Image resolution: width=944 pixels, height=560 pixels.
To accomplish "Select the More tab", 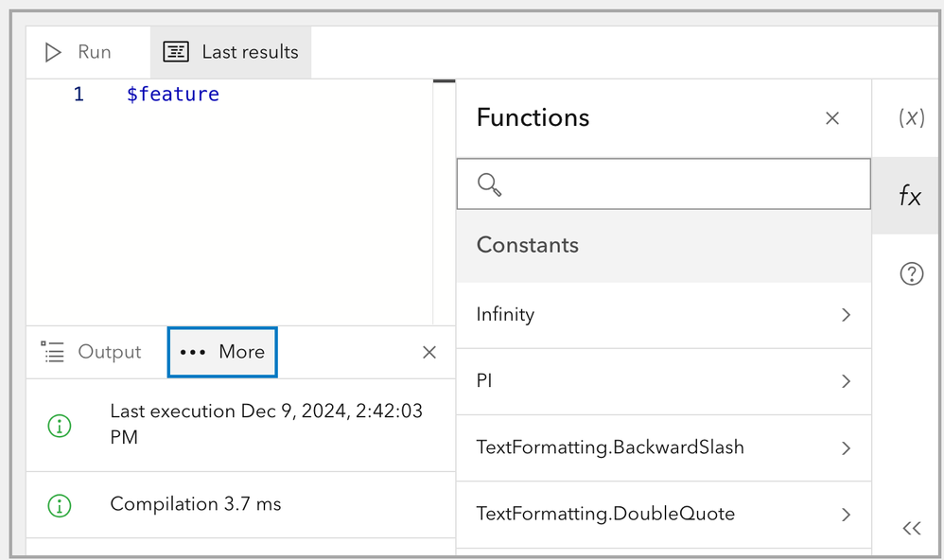I will [222, 352].
